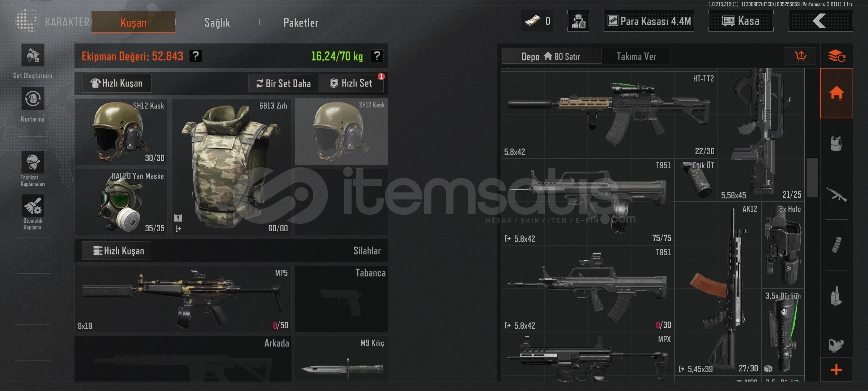Select the Otomatik Kaplama icon
This screenshot has height=391, width=868.
point(33,206)
